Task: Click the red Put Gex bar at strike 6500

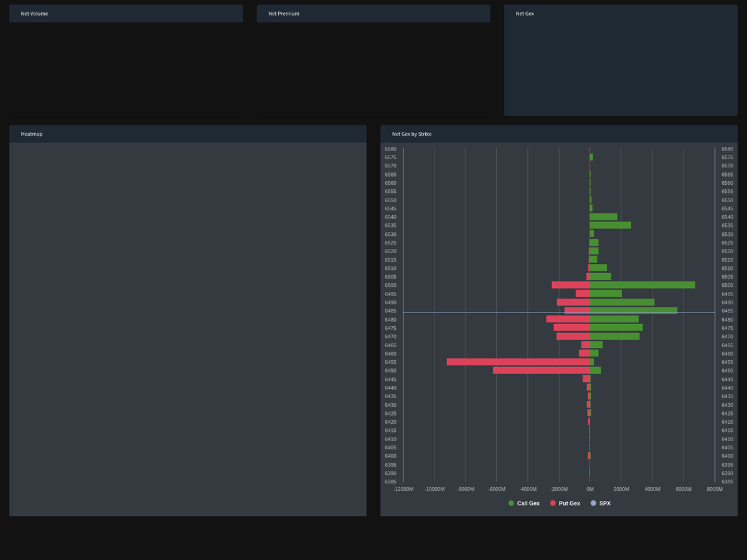Action: coord(571,285)
